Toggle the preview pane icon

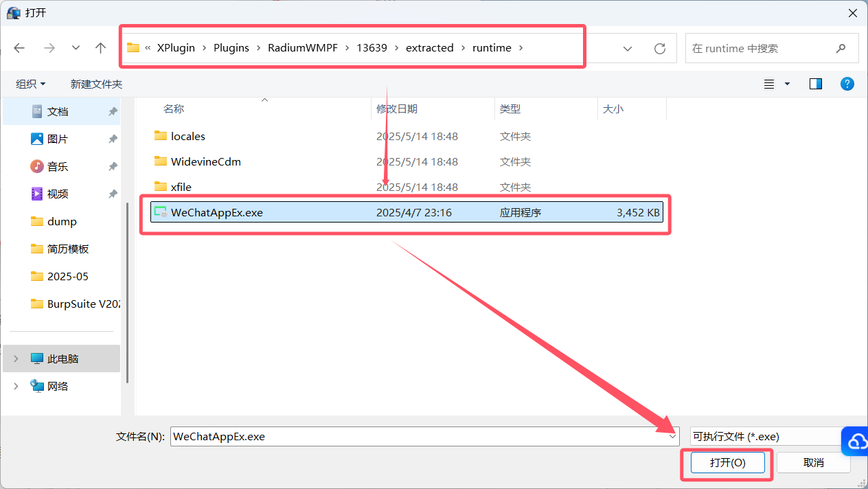816,84
